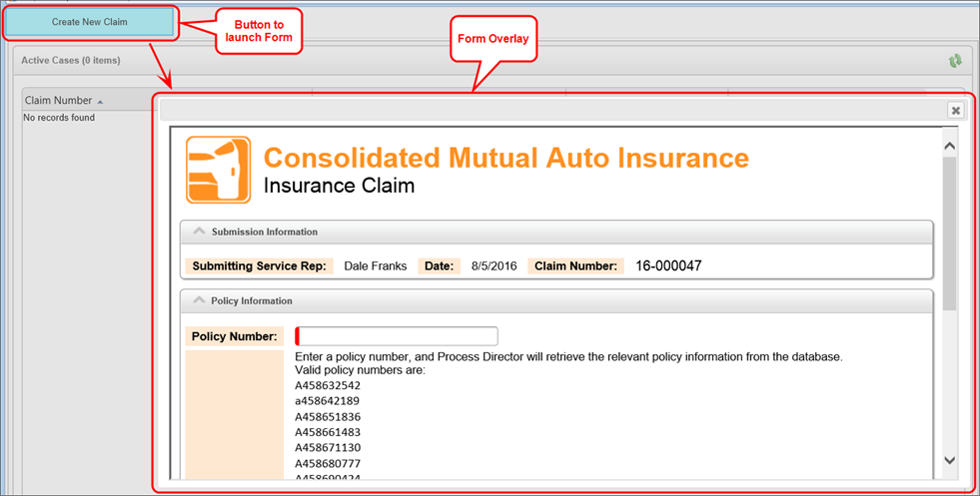980x496 pixels.
Task: Collapse the Submission Information section
Action: [199, 232]
